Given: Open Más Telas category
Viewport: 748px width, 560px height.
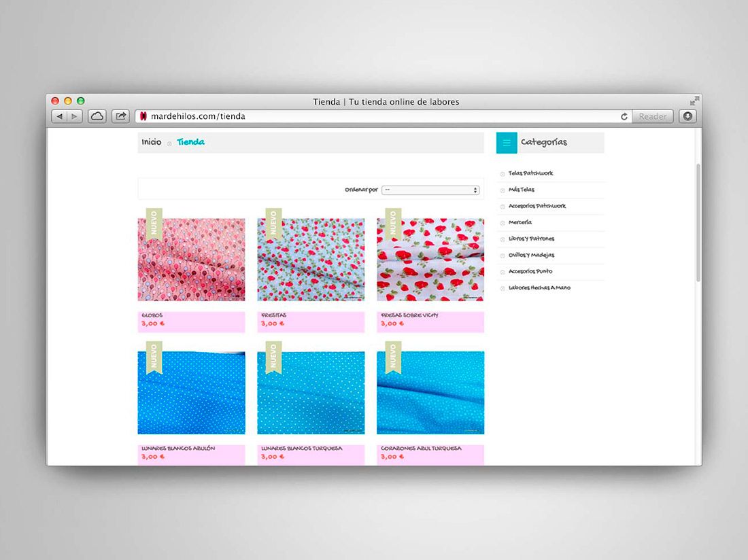Looking at the screenshot, I should point(522,190).
